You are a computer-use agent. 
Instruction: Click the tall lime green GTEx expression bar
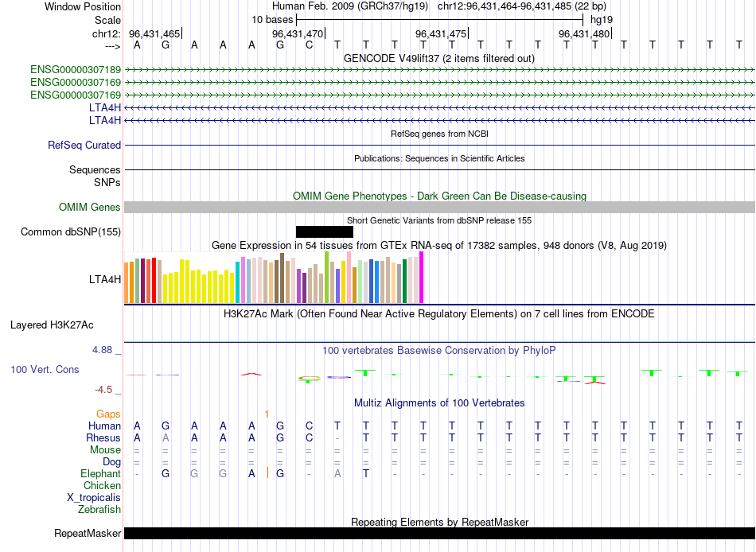pyautogui.click(x=326, y=278)
